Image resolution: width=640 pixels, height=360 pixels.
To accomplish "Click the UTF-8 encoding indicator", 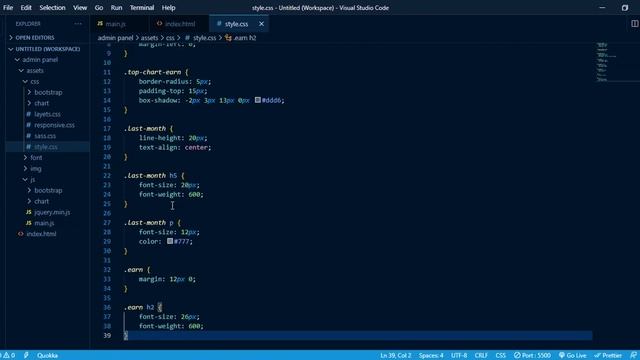I will pos(459,355).
